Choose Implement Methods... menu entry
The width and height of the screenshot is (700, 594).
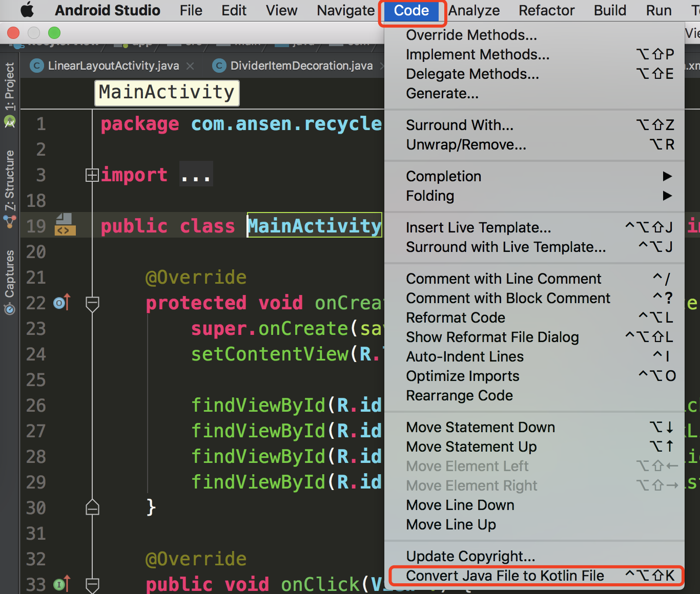(x=534, y=54)
